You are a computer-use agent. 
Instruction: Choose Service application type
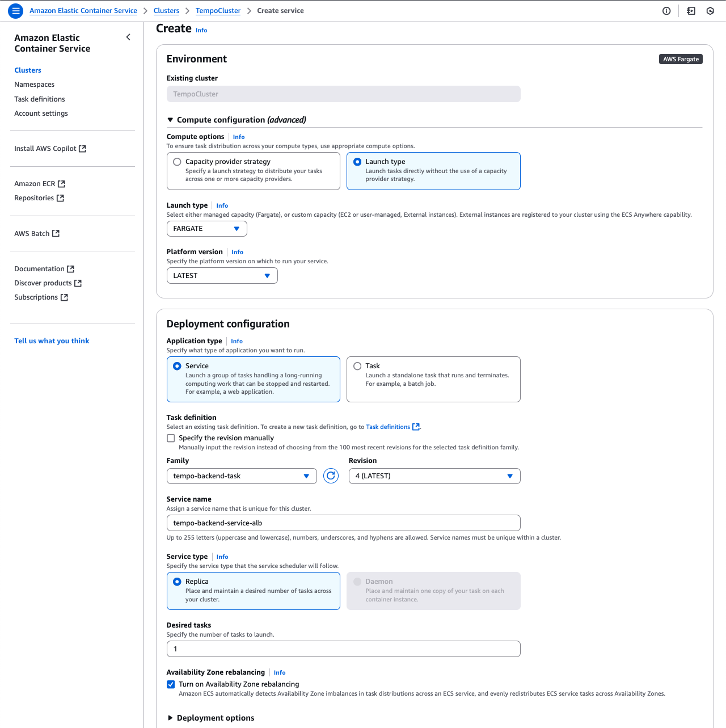point(254,379)
